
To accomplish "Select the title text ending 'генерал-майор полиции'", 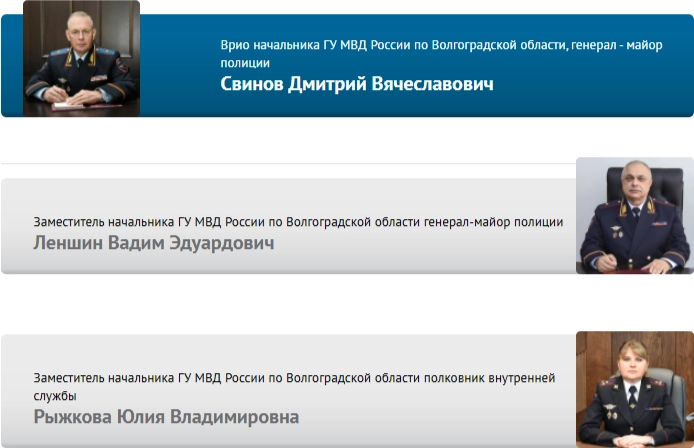I will [298, 222].
